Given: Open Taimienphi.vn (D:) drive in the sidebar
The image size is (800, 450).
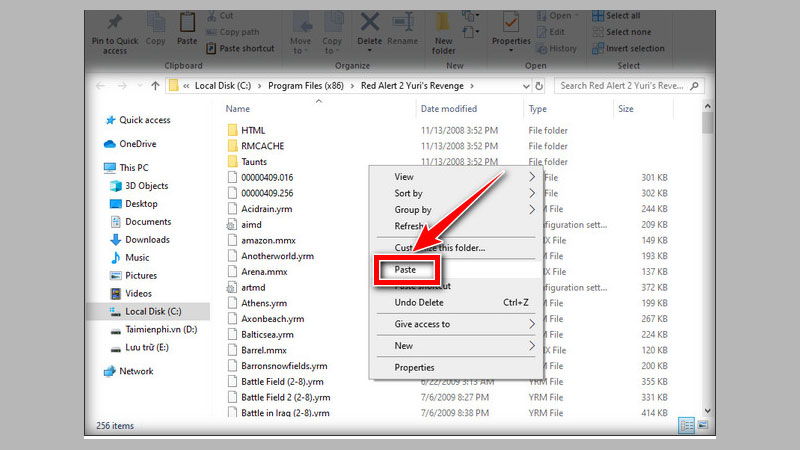Looking at the screenshot, I should (x=161, y=329).
